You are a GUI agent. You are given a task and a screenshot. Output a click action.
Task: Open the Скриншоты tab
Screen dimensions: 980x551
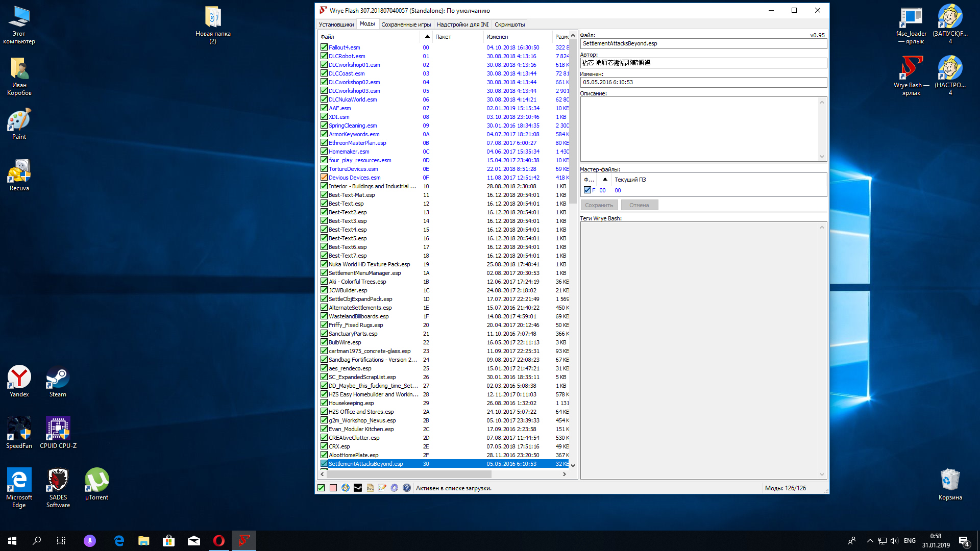[x=509, y=24]
